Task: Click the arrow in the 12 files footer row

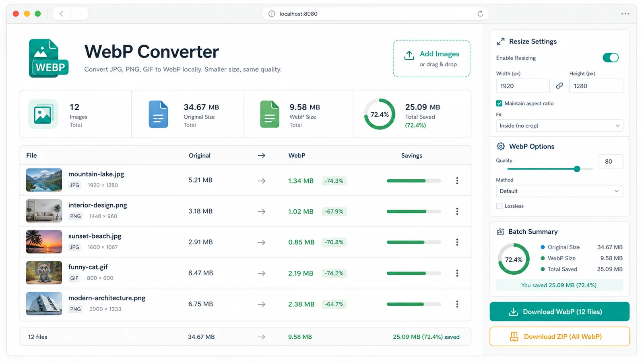Action: (262, 337)
